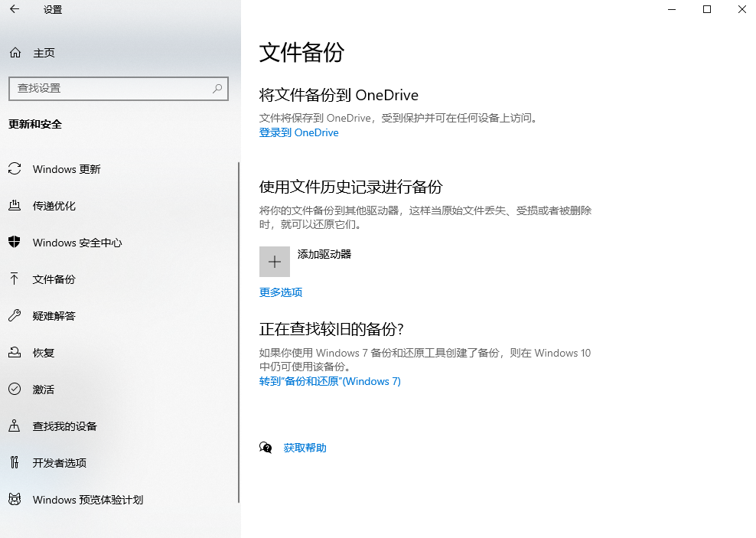Open 传递优化 from the sidebar icon

[x=14, y=206]
